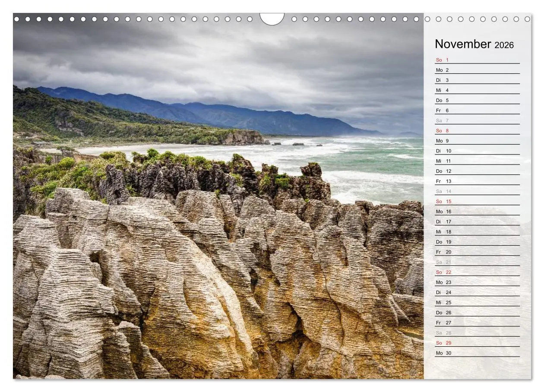Viewport: 544px width, 392px height.
Task: Select the row Mi 25
Action: (477, 302)
